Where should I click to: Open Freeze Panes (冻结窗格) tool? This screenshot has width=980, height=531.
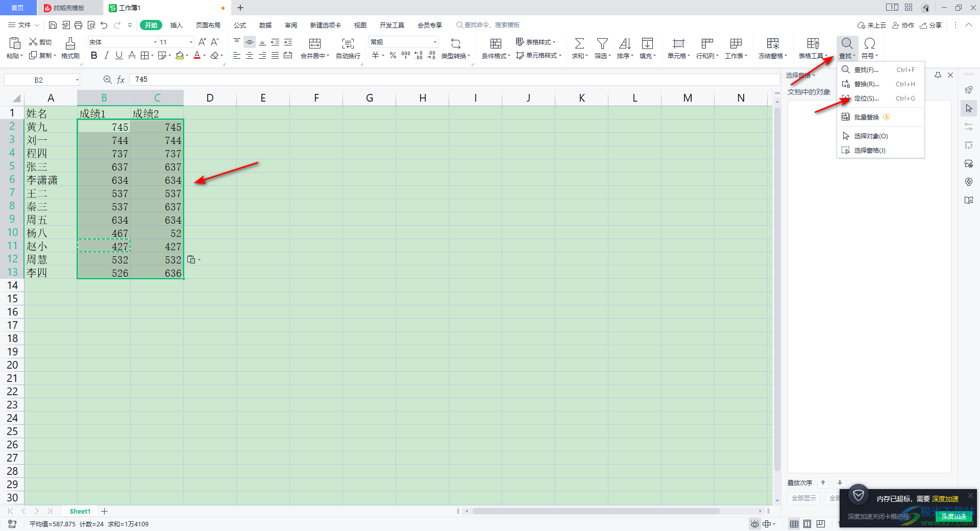(x=773, y=48)
